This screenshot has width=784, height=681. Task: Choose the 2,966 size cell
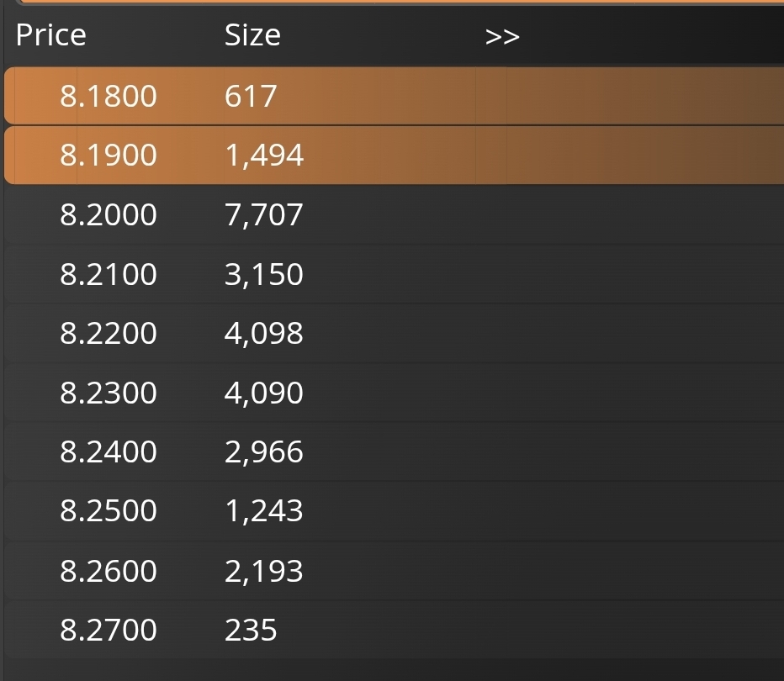264,452
